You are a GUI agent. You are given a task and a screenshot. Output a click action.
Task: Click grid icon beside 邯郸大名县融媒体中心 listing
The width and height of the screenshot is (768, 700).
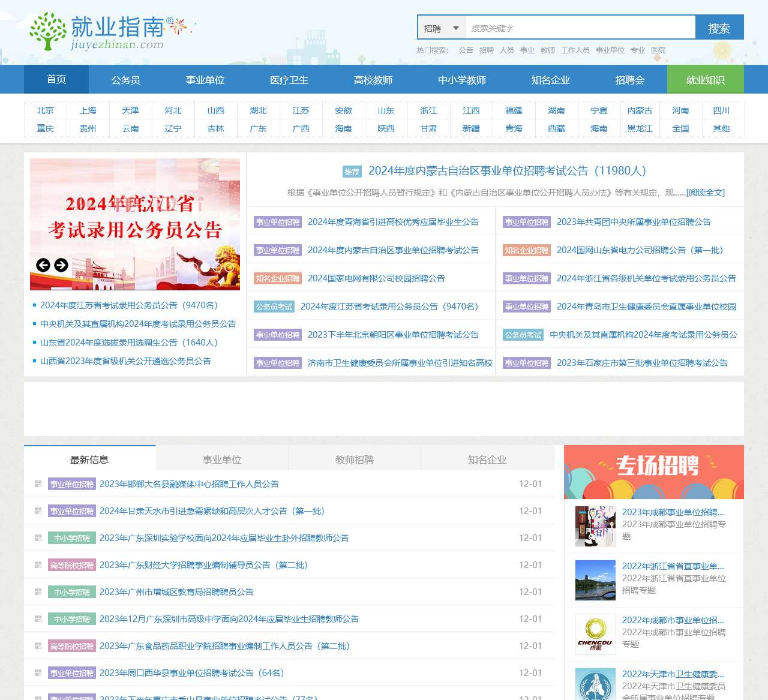(38, 484)
